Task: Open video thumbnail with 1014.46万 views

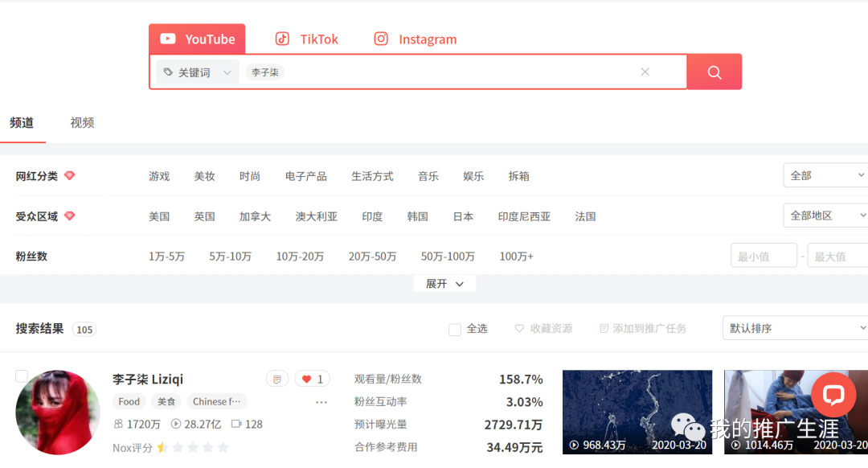Action: tap(796, 412)
